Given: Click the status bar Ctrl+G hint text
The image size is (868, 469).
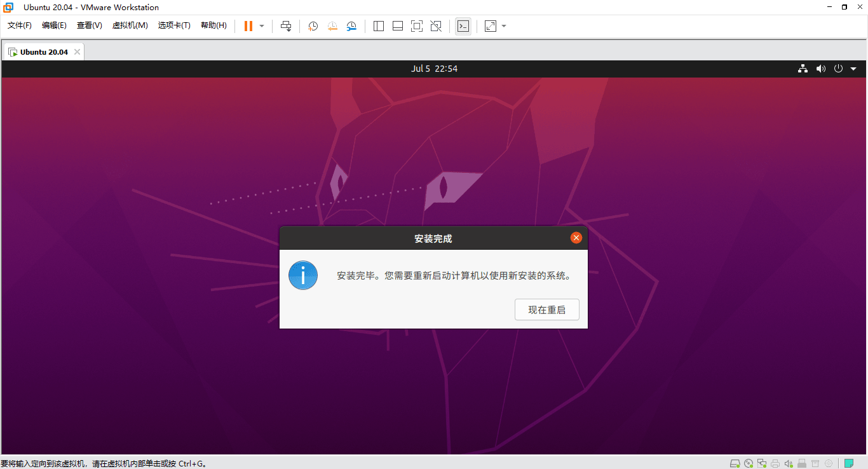Looking at the screenshot, I should (104, 463).
